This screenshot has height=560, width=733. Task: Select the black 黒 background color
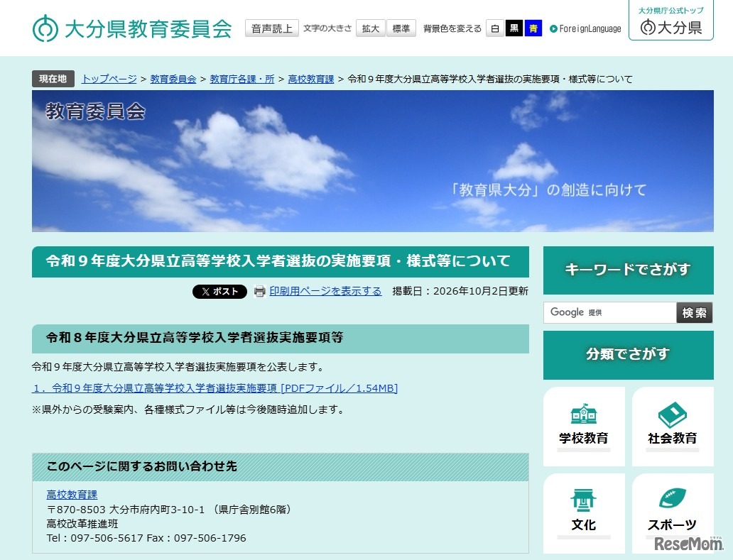tap(514, 28)
